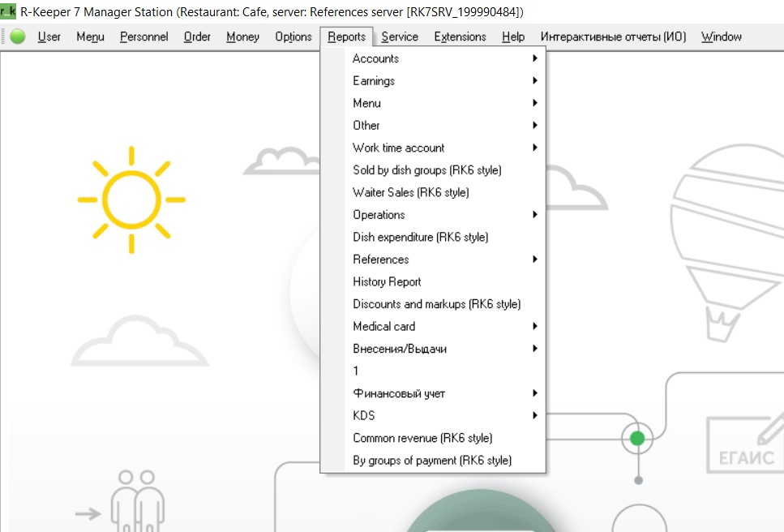Expand the References submenu

pos(432,259)
